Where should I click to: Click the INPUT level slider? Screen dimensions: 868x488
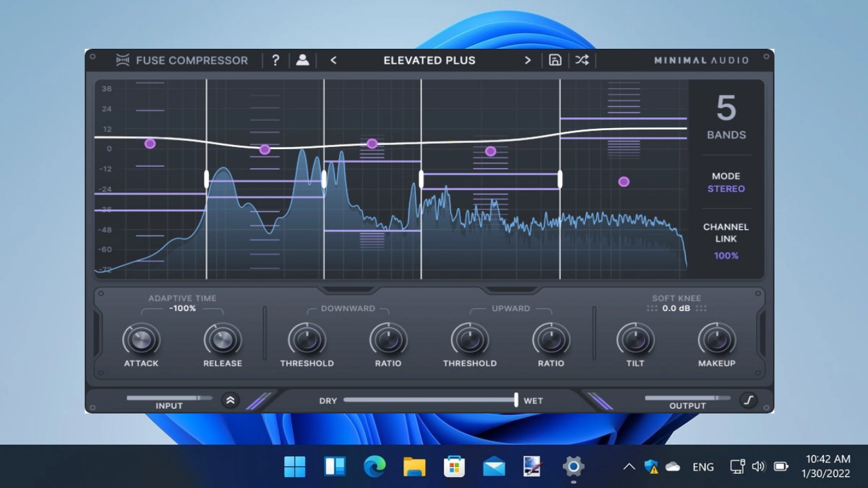(170, 398)
